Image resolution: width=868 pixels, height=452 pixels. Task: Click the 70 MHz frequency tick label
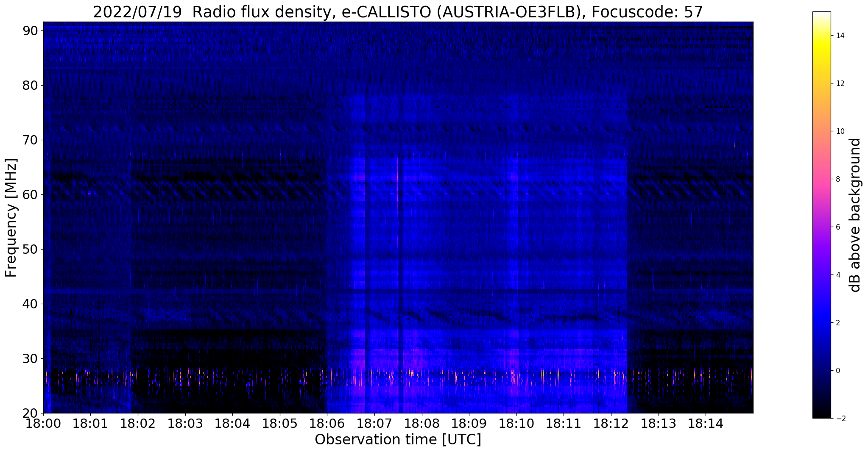(30, 140)
